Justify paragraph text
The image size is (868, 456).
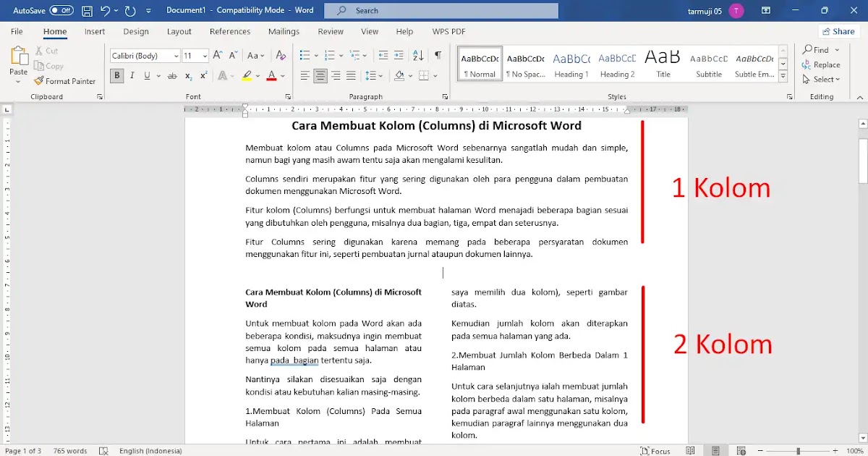[351, 76]
